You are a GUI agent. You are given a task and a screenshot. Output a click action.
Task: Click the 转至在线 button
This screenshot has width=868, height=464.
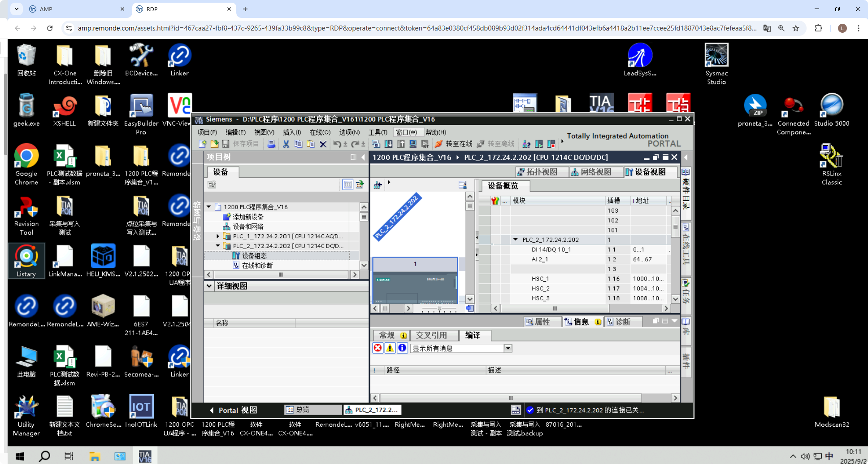[454, 144]
